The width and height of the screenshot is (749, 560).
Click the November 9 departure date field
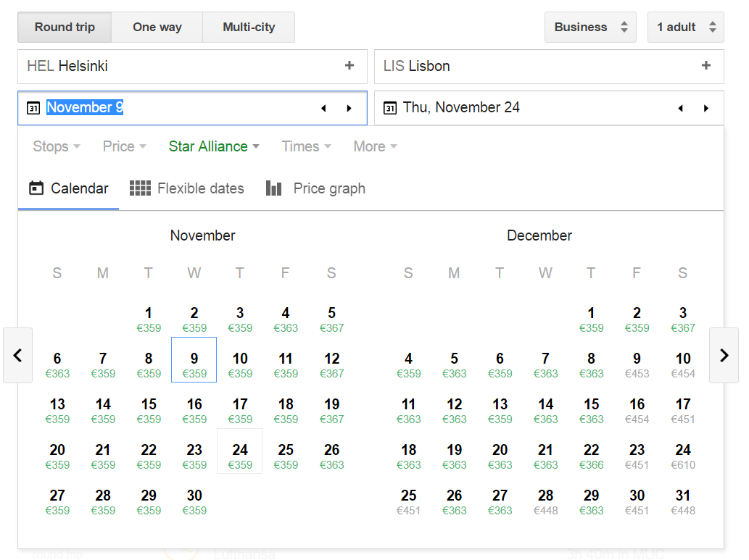pyautogui.click(x=192, y=109)
